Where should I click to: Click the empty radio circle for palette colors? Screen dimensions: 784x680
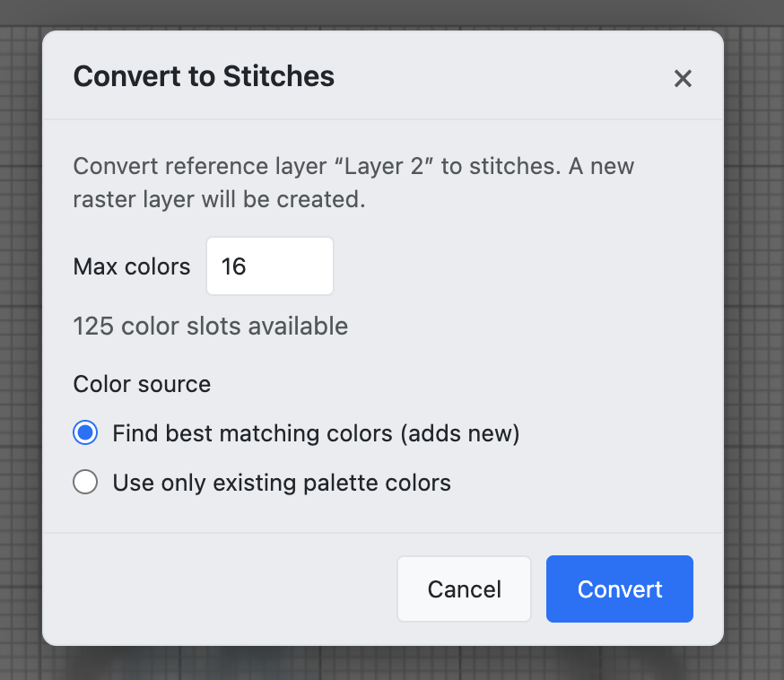85,482
